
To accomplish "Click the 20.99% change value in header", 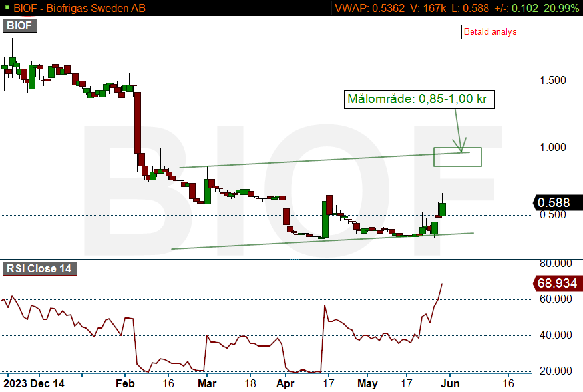I will (x=561, y=8).
